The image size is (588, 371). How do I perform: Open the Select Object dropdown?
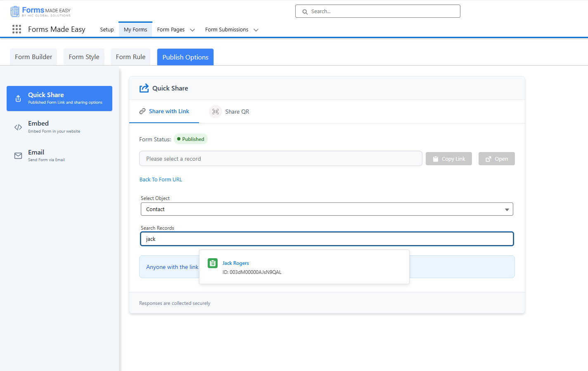point(327,209)
